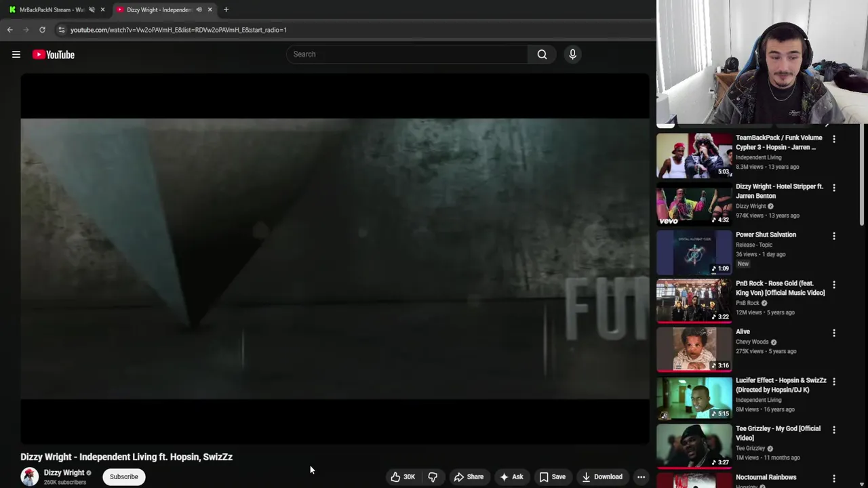Image resolution: width=868 pixels, height=488 pixels.
Task: Click the page's vertical scrollbar
Action: tap(863, 175)
